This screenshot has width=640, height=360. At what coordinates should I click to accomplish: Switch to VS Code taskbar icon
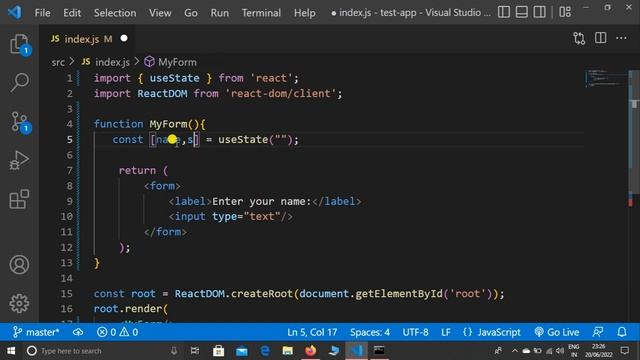356,351
